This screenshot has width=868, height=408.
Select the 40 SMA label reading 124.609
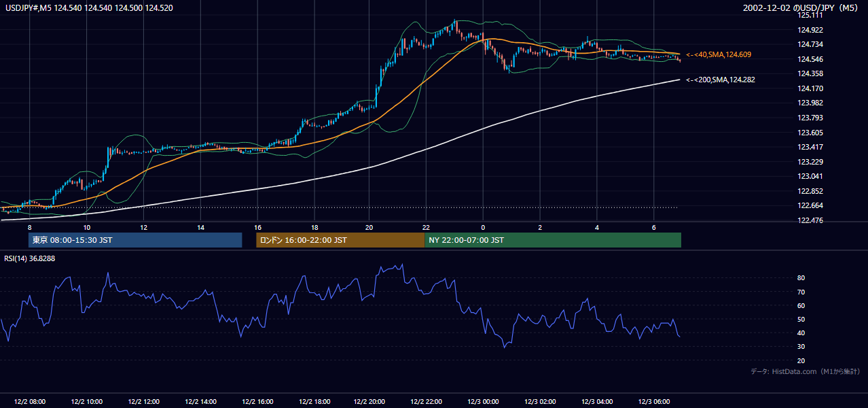pyautogui.click(x=719, y=54)
